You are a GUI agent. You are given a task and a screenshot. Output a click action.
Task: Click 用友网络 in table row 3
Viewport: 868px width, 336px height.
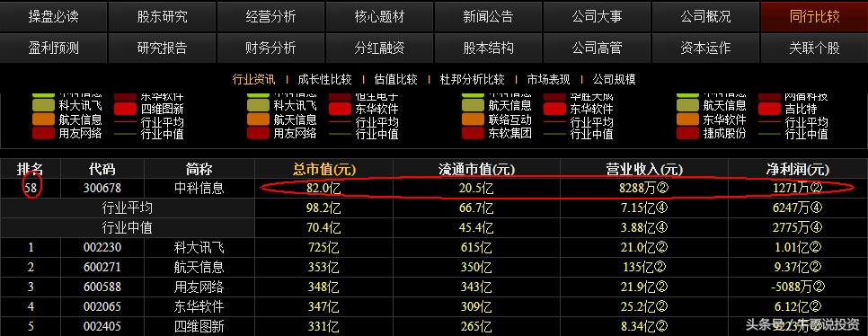click(x=199, y=287)
